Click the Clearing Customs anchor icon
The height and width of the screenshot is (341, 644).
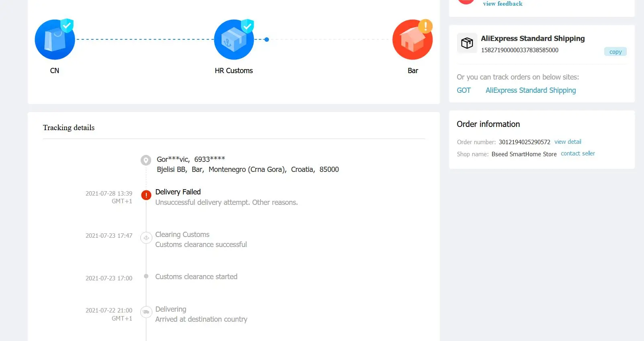pos(146,238)
